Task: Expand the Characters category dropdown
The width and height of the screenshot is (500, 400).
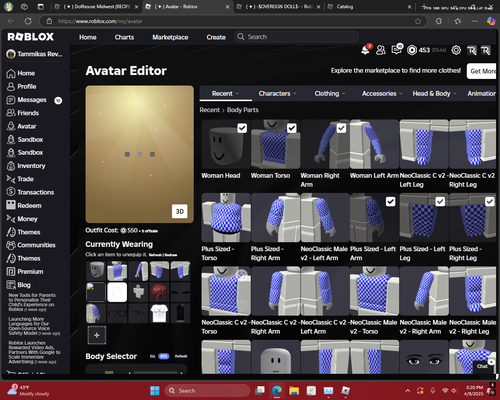Action: coord(277,94)
